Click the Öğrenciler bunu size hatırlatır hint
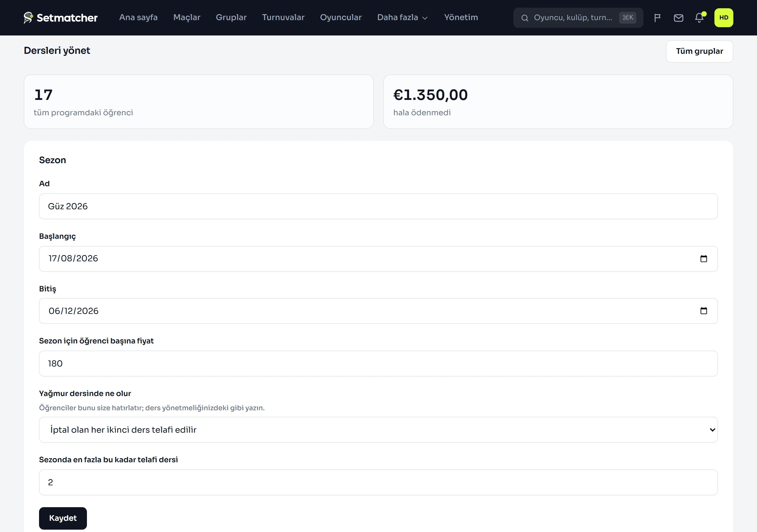Screen dimensions: 757x532 [152, 408]
